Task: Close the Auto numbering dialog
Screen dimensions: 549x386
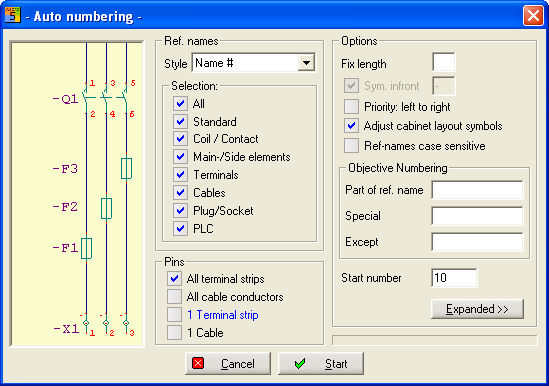Action: click(x=533, y=16)
